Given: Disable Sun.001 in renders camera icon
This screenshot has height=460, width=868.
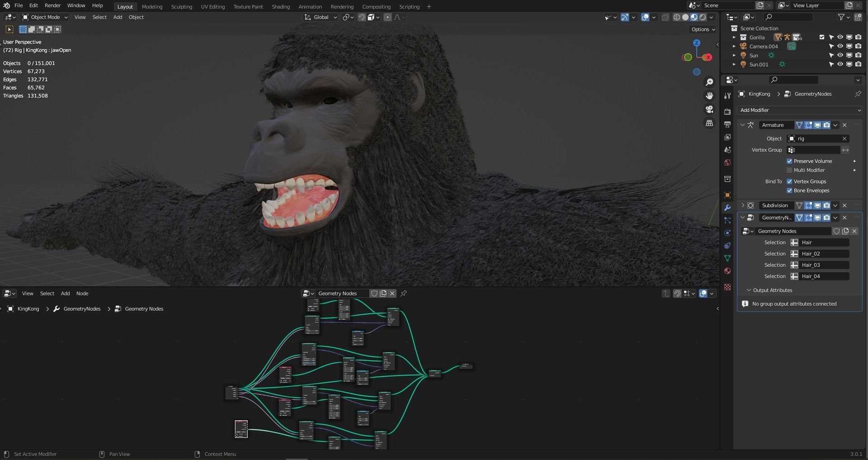Looking at the screenshot, I should pyautogui.click(x=858, y=64).
